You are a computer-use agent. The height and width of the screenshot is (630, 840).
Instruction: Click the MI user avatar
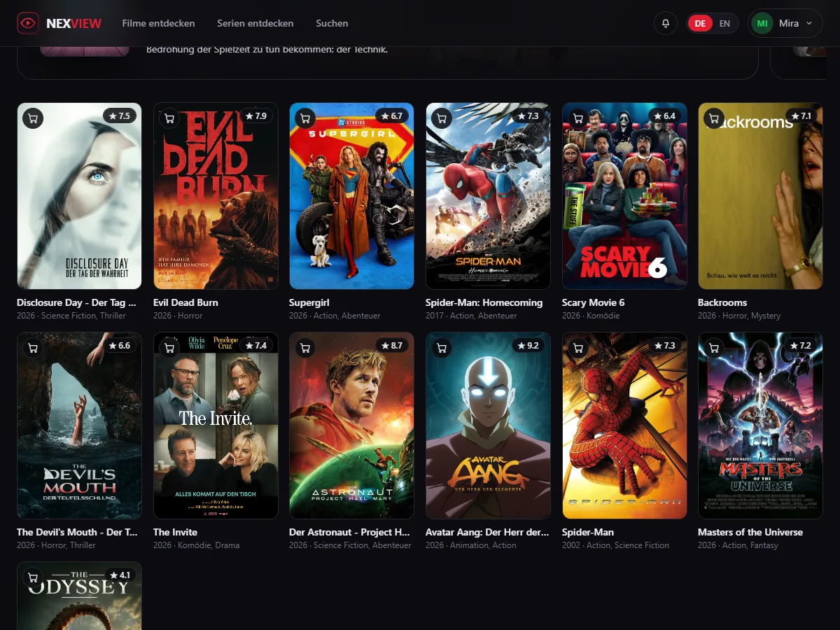pos(762,23)
